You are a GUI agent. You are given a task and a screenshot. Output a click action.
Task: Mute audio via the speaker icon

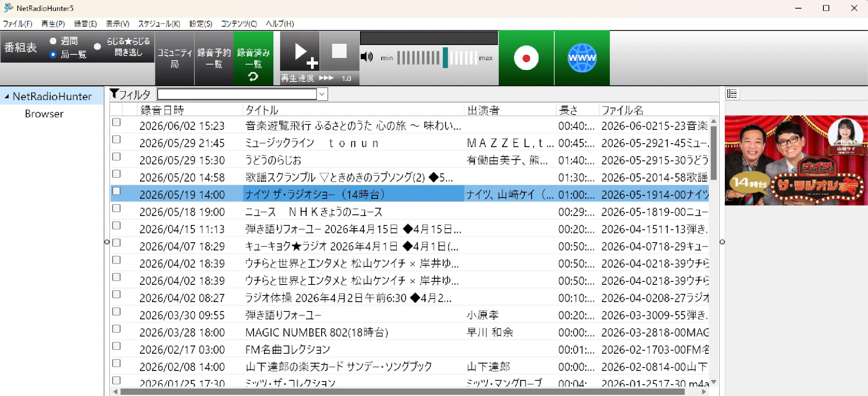click(x=367, y=57)
